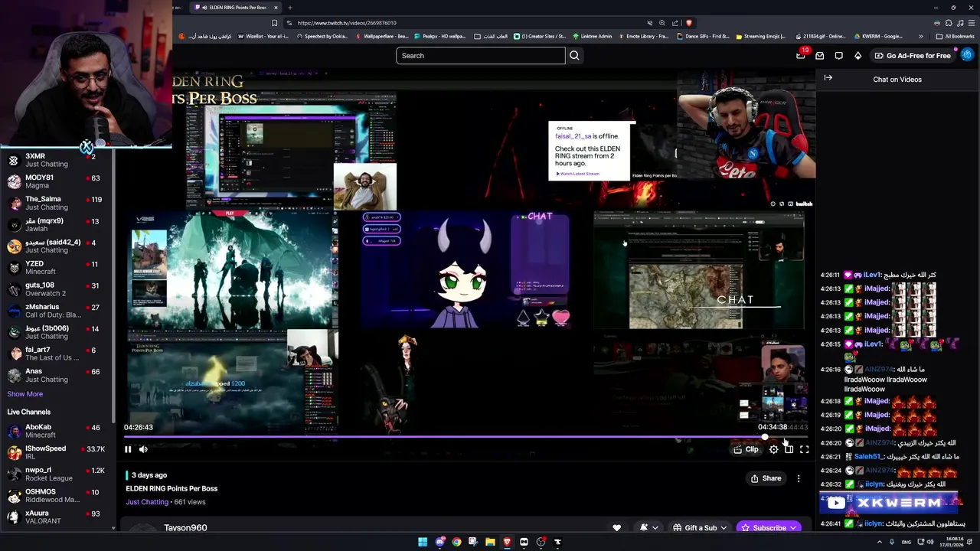Open video player settings gear

774,449
